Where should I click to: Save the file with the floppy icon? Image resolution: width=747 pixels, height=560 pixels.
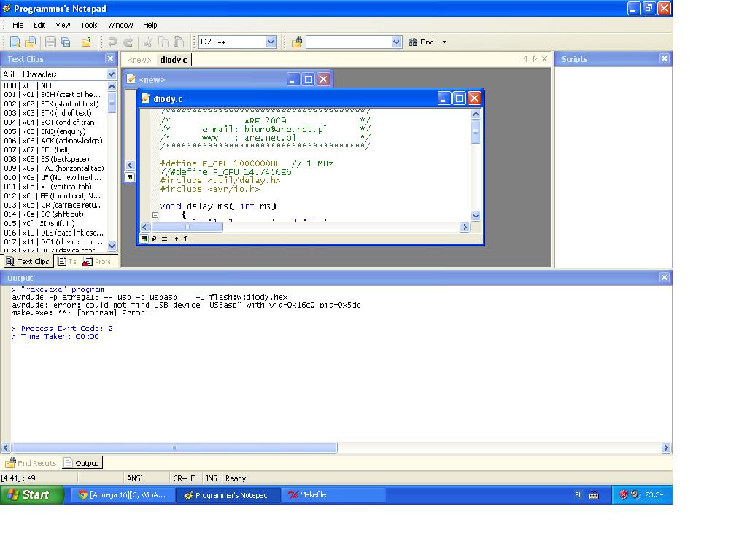[x=50, y=42]
